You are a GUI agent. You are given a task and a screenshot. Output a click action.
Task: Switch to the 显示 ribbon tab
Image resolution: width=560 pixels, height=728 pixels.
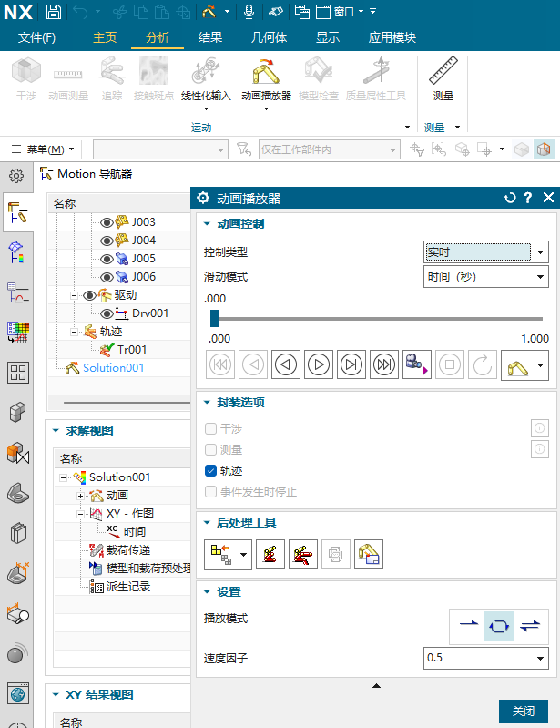coord(328,37)
